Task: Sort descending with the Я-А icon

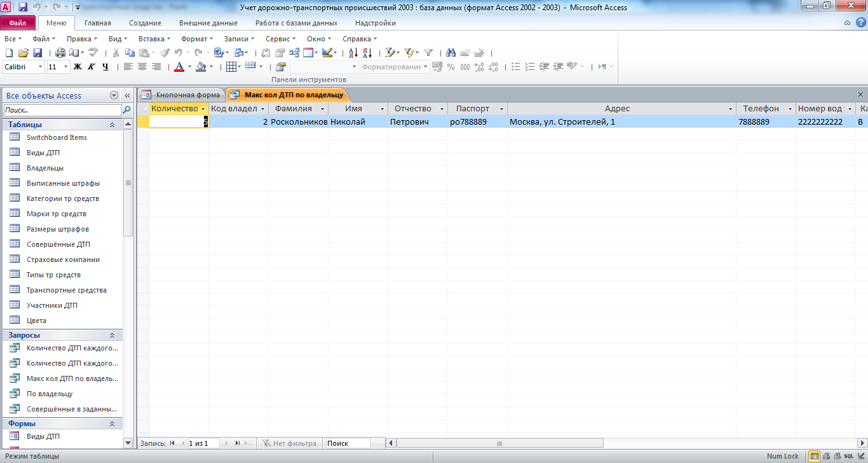Action: click(367, 53)
